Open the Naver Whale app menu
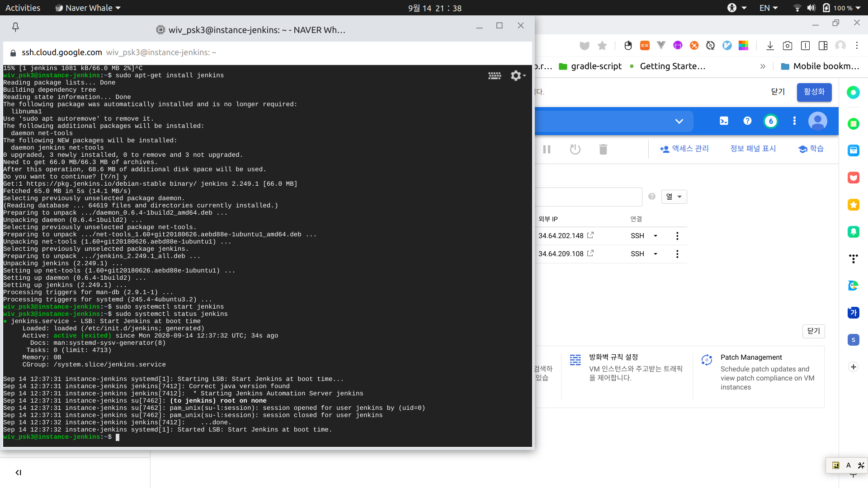This screenshot has width=868, height=488. (89, 8)
